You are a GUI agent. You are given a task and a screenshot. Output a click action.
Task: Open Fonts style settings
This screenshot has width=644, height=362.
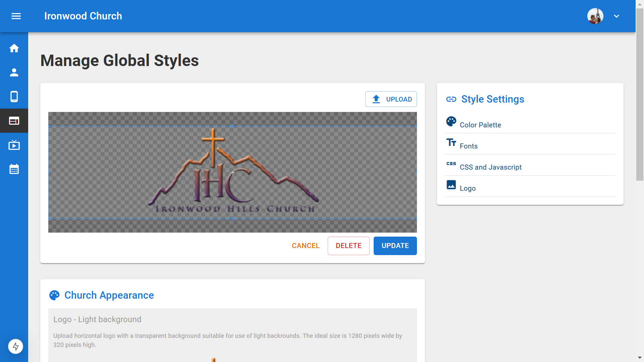468,146
